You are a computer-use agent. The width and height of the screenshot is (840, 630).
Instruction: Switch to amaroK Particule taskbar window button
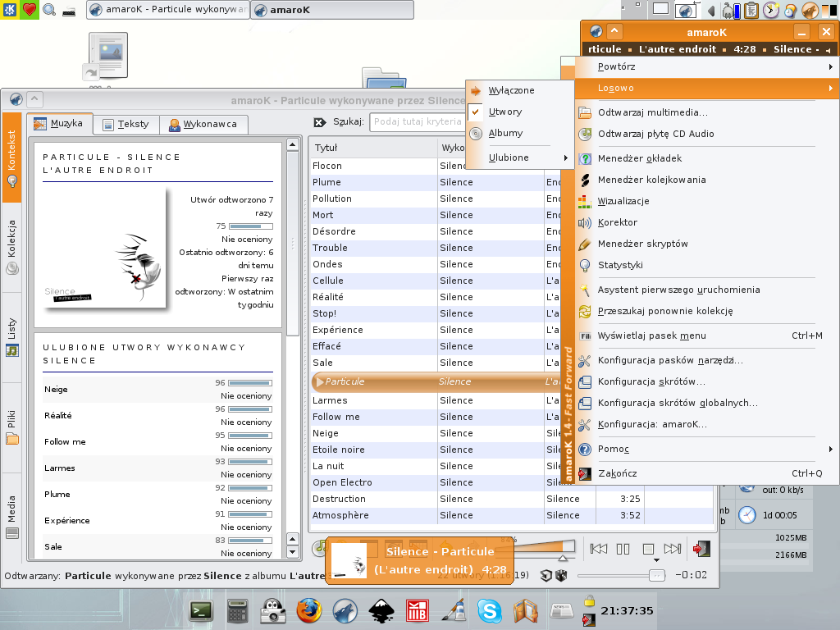point(168,10)
